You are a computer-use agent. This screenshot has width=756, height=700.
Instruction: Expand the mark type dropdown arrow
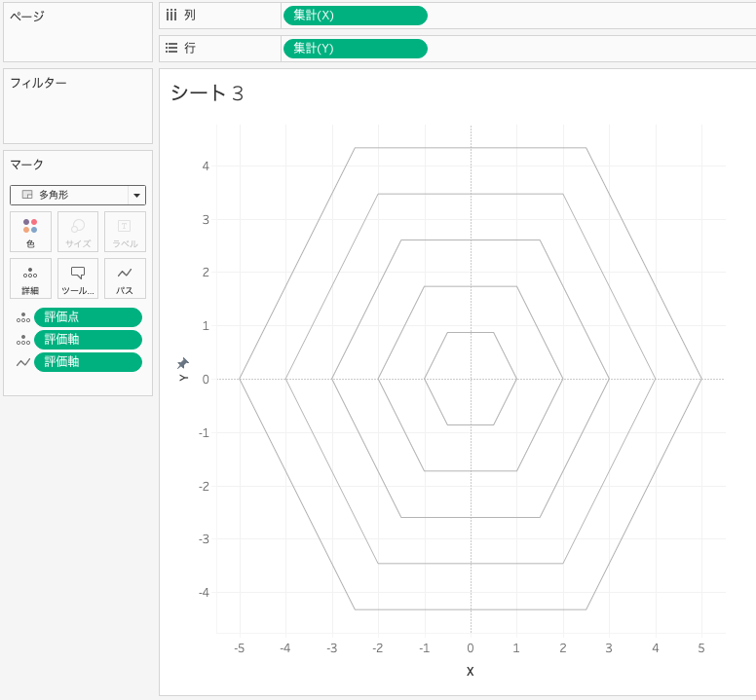point(136,196)
